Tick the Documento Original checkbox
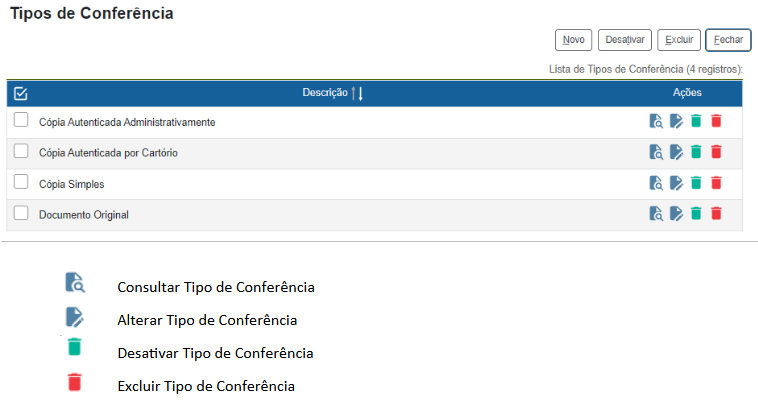Screen dimensions: 758x403 point(21,213)
